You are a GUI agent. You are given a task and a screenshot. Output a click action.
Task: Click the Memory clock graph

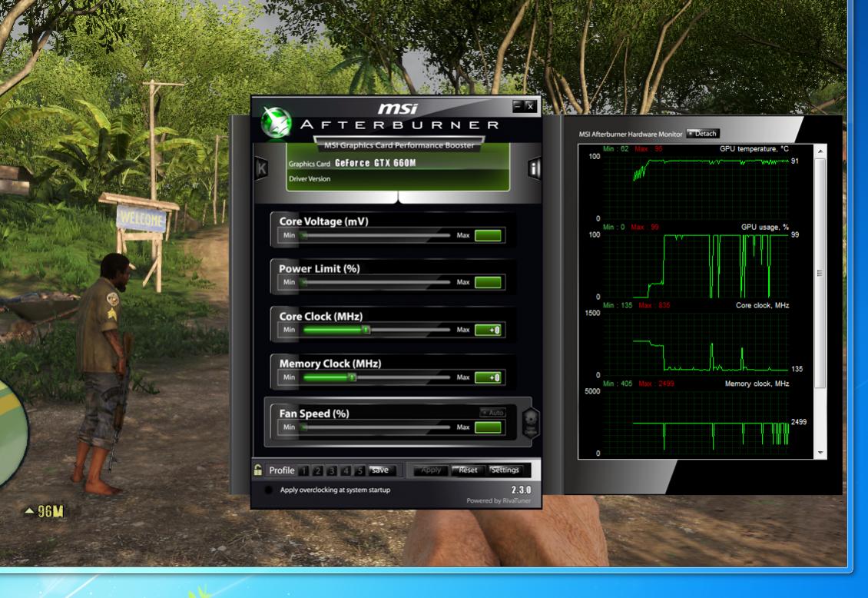point(696,422)
